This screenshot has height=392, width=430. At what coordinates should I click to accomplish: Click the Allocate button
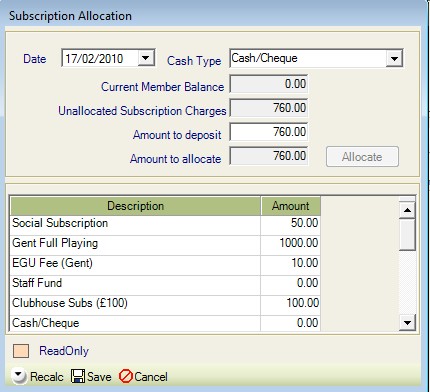pos(362,157)
